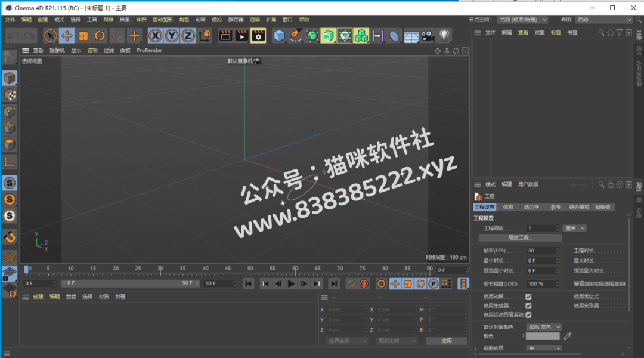Open the 节点空间 dropdown
Viewport: 644px width, 358px height.
[522, 20]
